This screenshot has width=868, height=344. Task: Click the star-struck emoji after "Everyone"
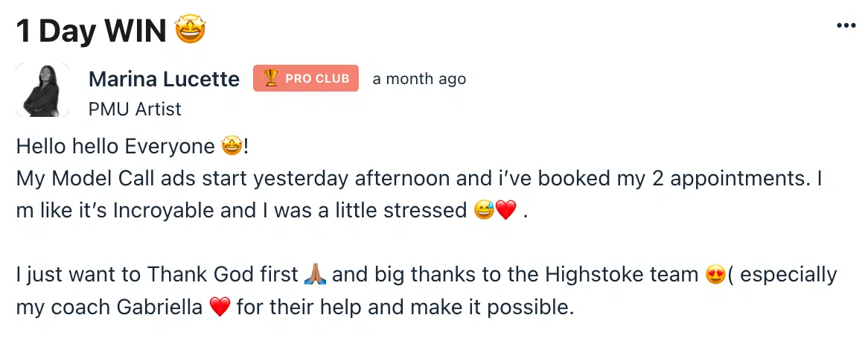coord(232,147)
